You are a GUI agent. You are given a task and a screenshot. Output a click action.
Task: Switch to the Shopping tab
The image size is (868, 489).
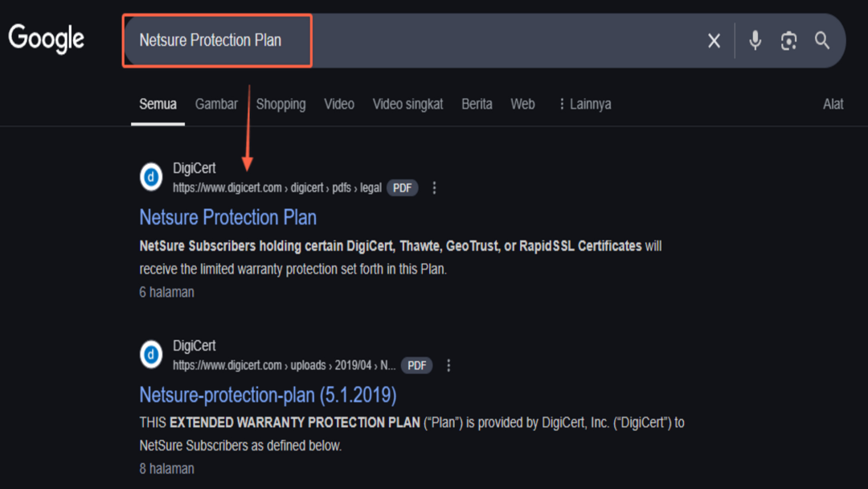pos(280,104)
